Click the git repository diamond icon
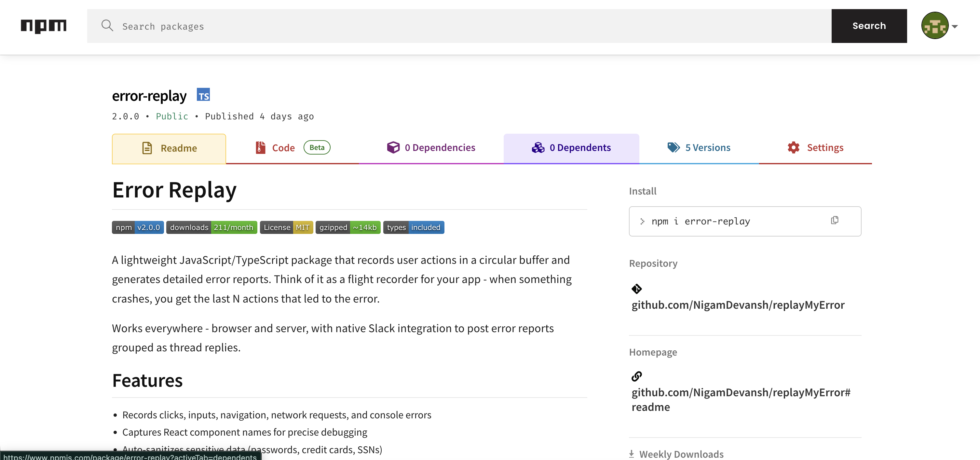 coord(636,289)
